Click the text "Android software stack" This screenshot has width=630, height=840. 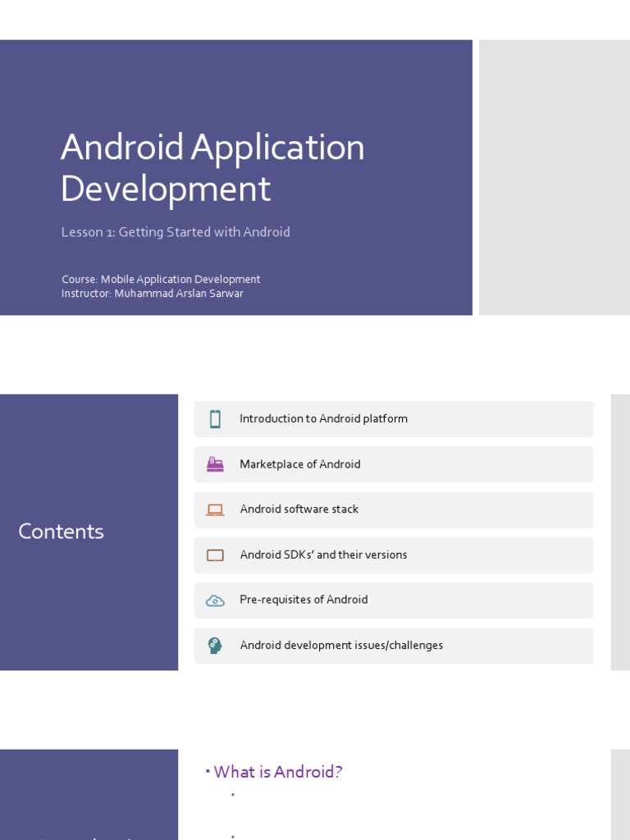pos(299,509)
